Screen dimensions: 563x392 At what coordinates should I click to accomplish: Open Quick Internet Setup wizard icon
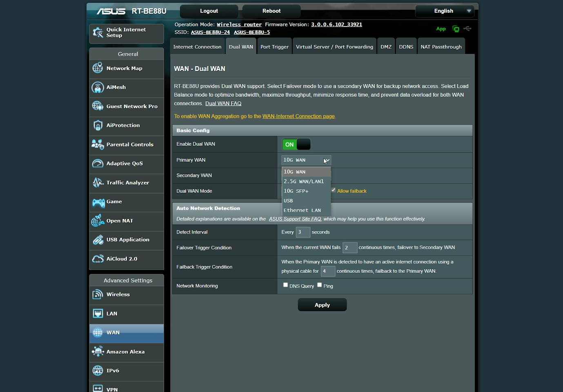[x=98, y=32]
